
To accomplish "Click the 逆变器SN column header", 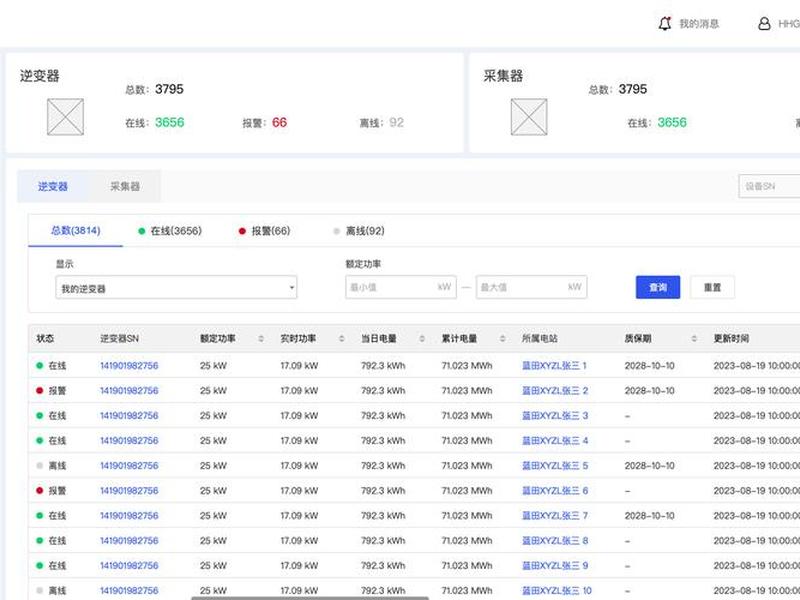I will pos(119,339).
